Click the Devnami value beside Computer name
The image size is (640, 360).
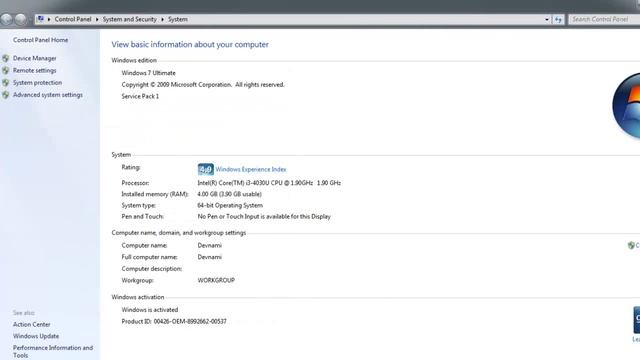[x=210, y=245]
